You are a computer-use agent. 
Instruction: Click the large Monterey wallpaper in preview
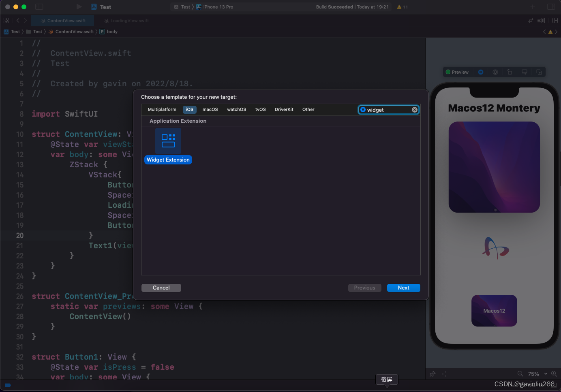click(494, 167)
